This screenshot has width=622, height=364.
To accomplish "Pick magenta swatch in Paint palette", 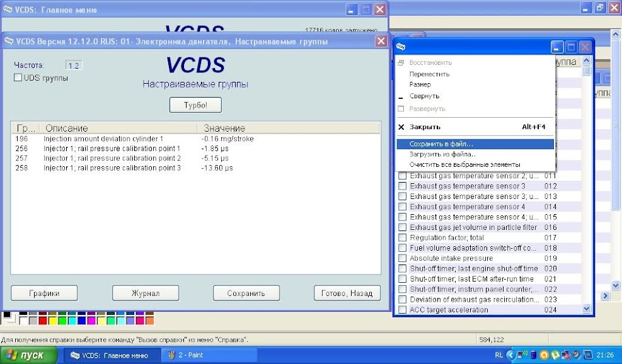I will pos(91,321).
